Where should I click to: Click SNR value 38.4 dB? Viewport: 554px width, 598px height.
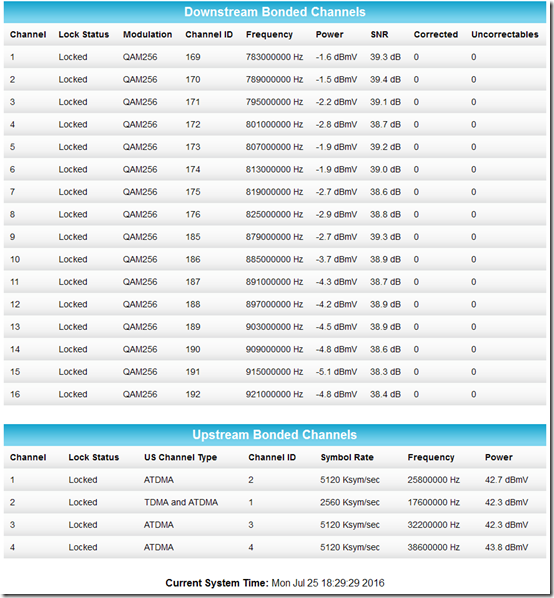click(x=385, y=395)
